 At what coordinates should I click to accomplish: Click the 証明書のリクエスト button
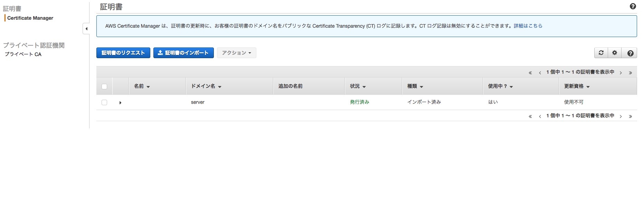point(123,53)
